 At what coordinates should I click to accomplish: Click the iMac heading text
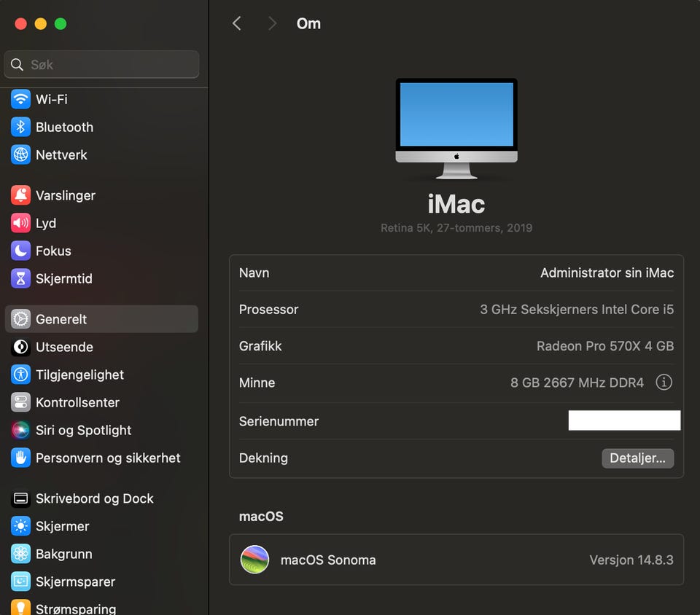point(456,204)
